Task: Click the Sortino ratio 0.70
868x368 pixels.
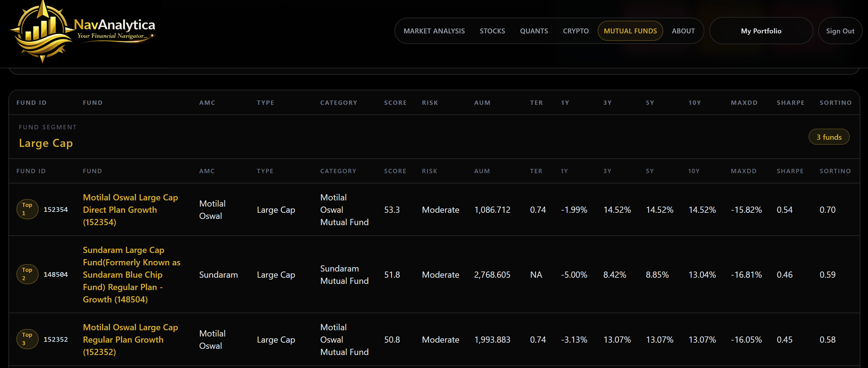Action: [x=827, y=210]
